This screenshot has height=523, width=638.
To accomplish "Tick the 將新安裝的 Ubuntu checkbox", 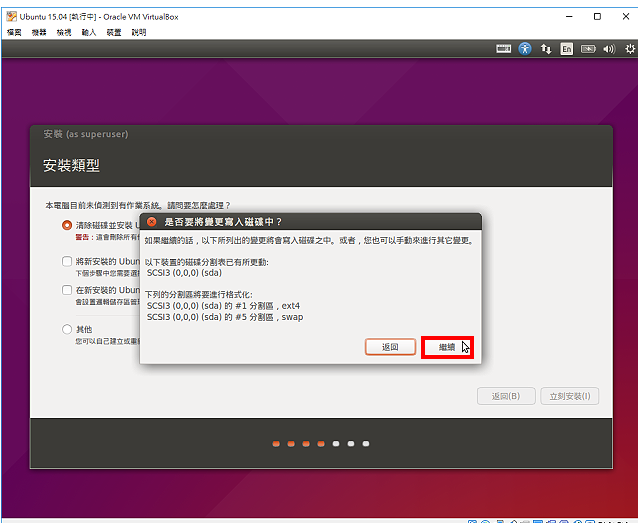I will click(67, 261).
